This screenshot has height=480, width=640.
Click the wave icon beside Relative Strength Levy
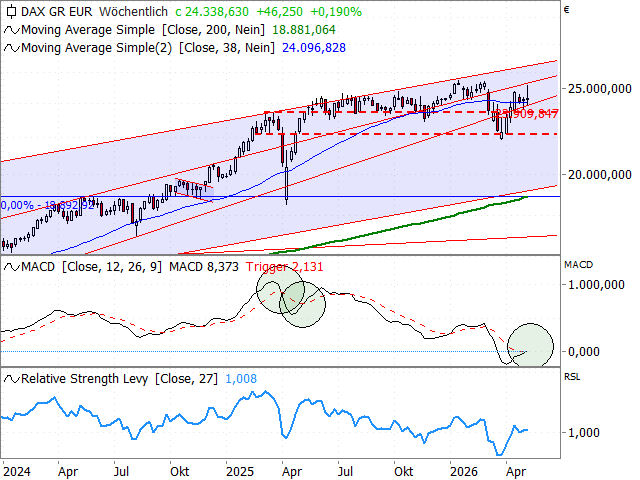coord(11,379)
